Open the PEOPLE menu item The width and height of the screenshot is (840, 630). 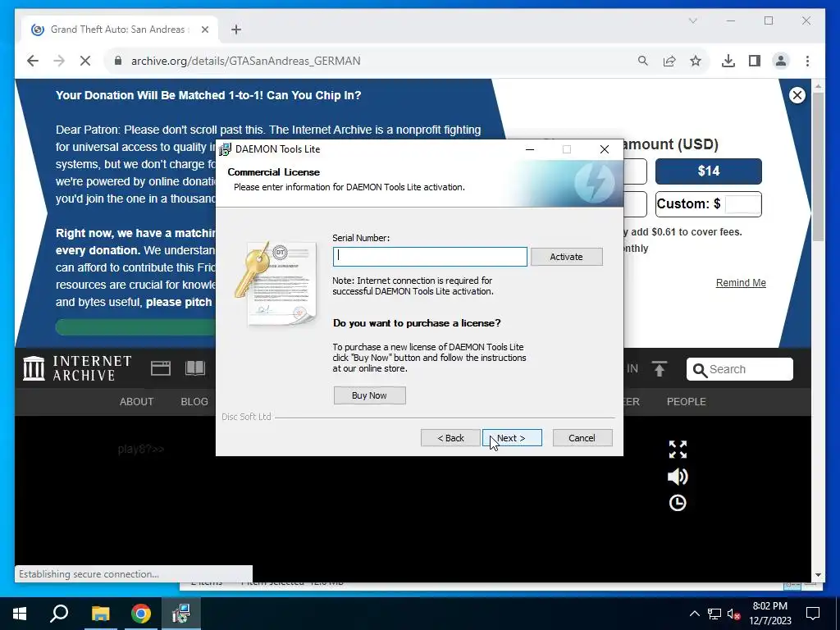pos(687,402)
